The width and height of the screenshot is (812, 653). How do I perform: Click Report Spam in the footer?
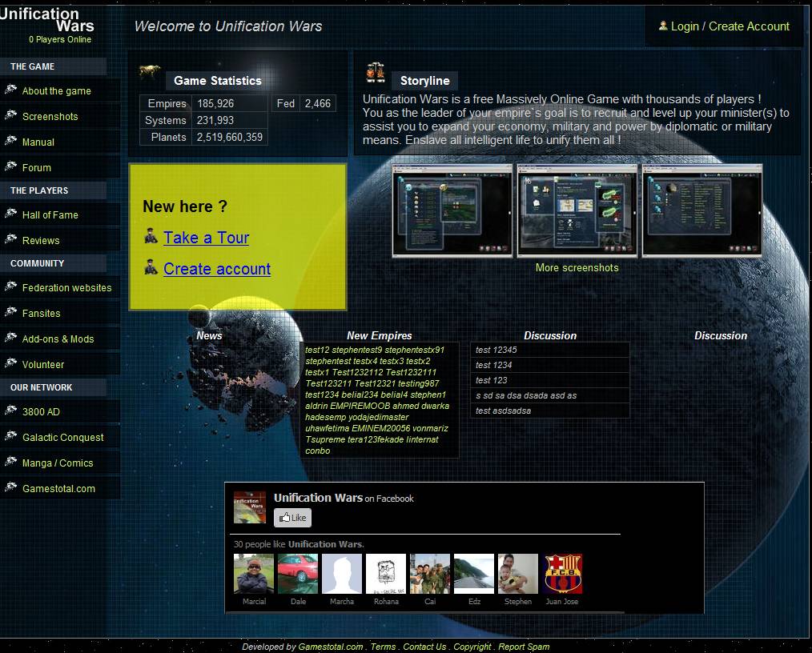(524, 647)
